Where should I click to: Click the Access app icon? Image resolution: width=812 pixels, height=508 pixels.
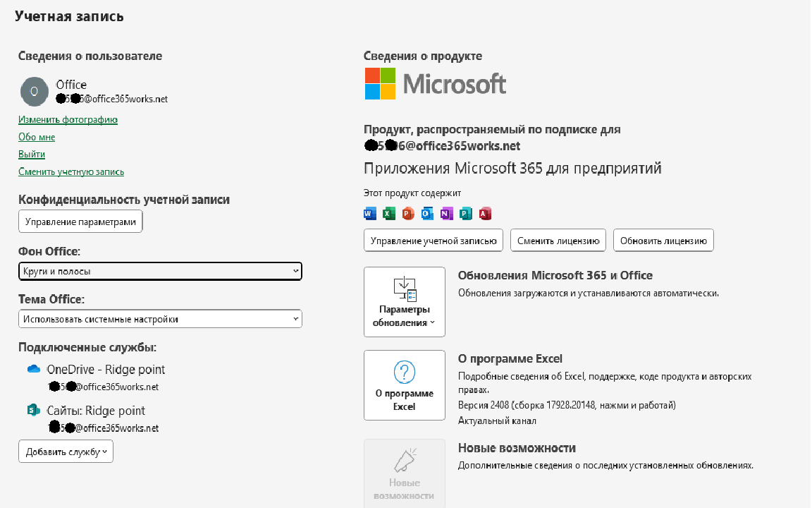pos(485,214)
